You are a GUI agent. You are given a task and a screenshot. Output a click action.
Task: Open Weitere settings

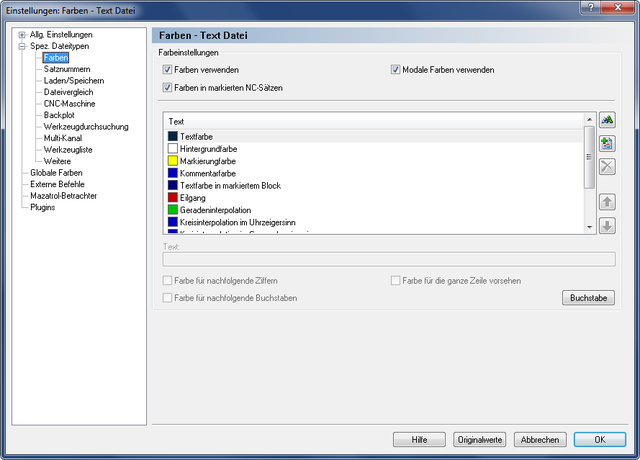[x=57, y=161]
